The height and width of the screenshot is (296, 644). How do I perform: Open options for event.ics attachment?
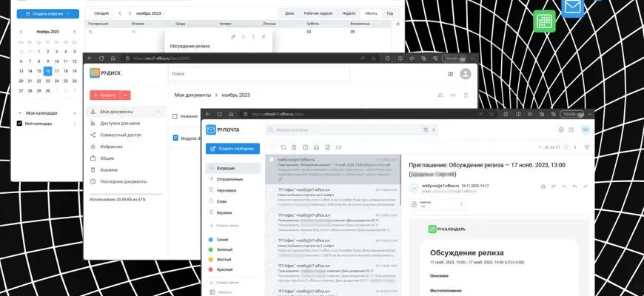coord(461,204)
